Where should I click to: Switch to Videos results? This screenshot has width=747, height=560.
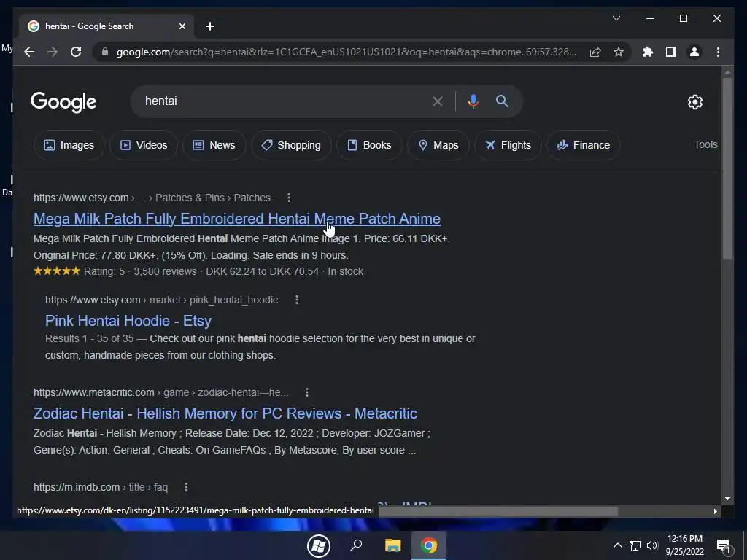coord(144,145)
